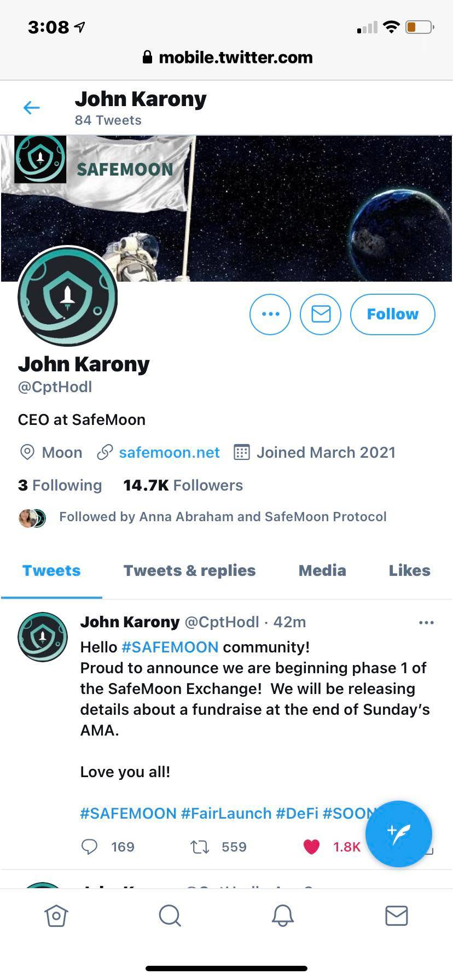Toggle the red heart like icon
The image size is (453, 980).
311,847
